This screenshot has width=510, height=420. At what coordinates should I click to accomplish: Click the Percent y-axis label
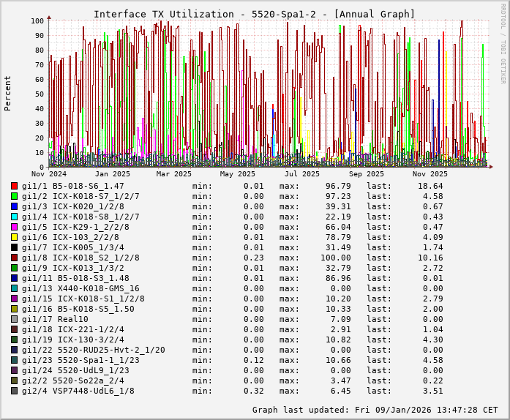pyautogui.click(x=8, y=94)
